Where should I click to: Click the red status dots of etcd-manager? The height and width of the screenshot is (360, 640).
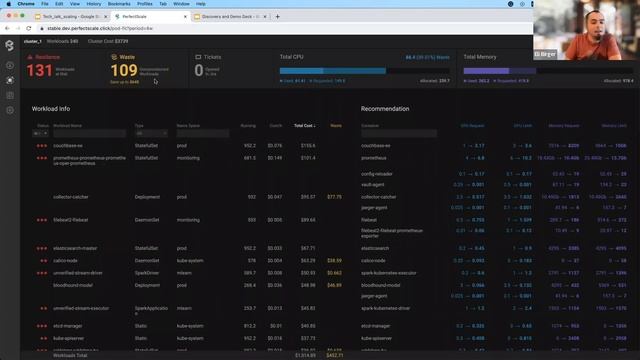[42, 326]
